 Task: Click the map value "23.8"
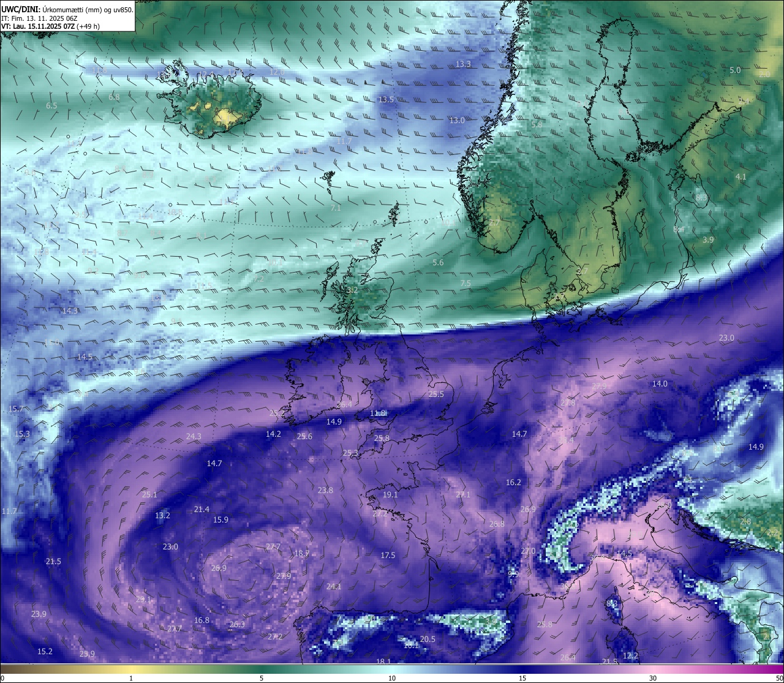point(325,491)
